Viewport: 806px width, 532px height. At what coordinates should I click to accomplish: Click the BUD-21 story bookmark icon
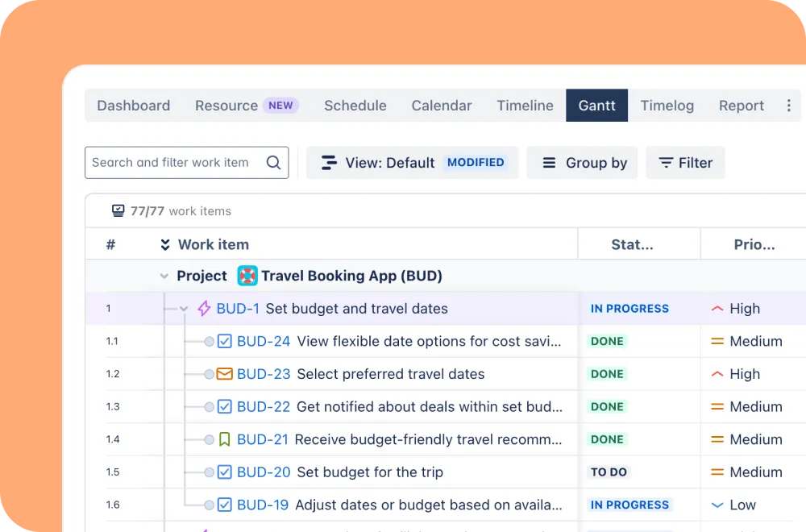225,439
